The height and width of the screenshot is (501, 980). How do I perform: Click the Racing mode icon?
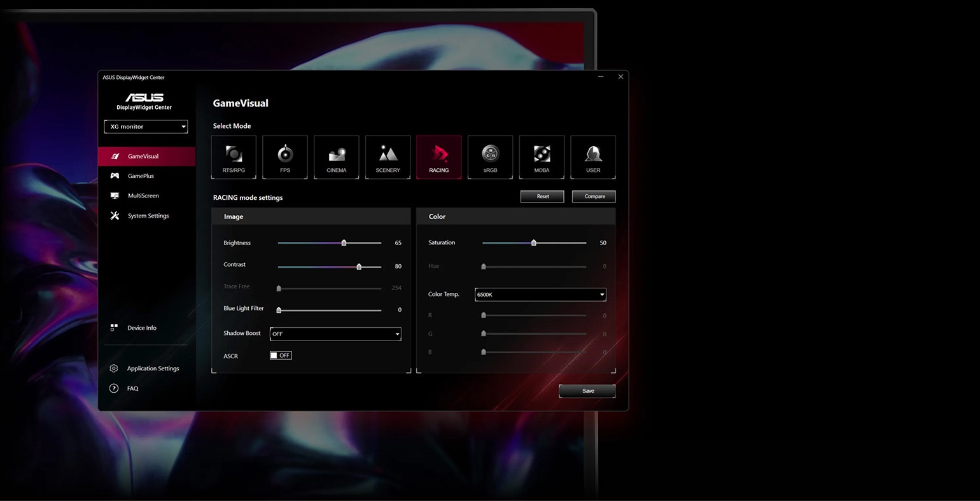coord(438,157)
